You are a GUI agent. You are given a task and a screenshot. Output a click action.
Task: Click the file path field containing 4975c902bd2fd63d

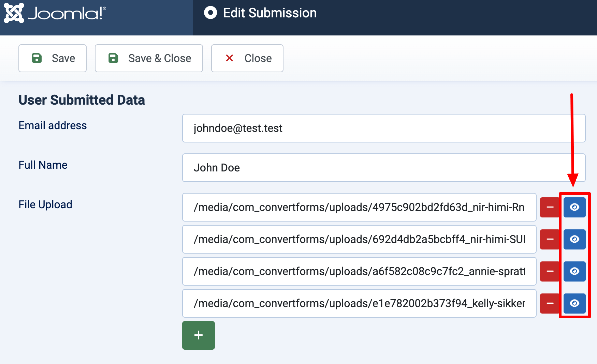pyautogui.click(x=359, y=207)
